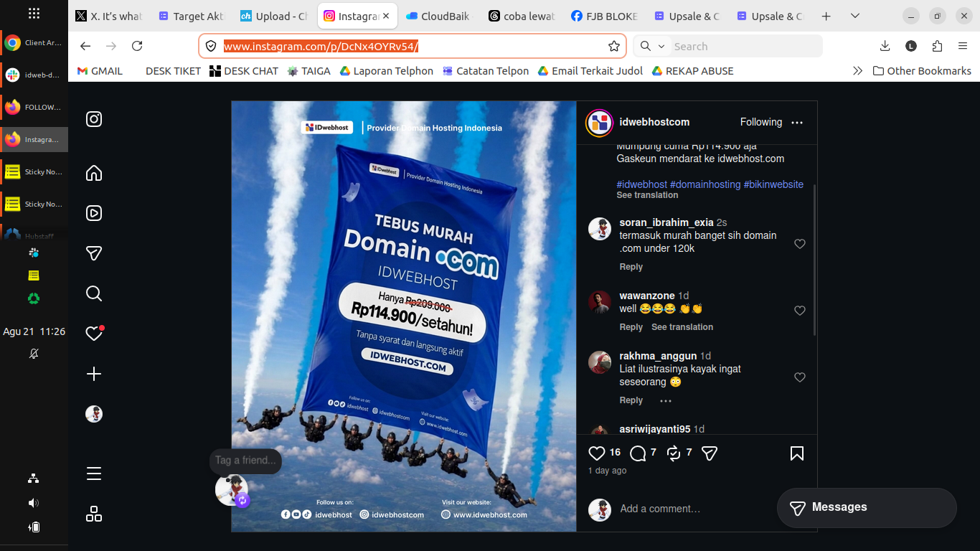Open the REKAP ABUSE bookmark

(692, 71)
